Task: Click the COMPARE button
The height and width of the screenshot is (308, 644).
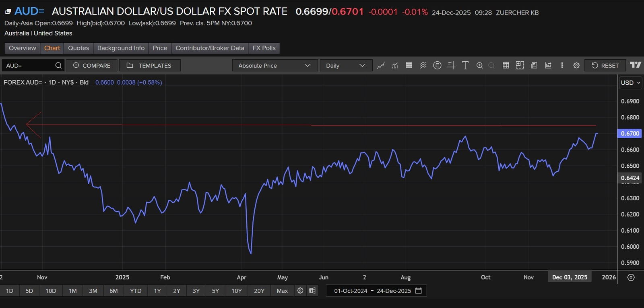Action: pos(92,65)
